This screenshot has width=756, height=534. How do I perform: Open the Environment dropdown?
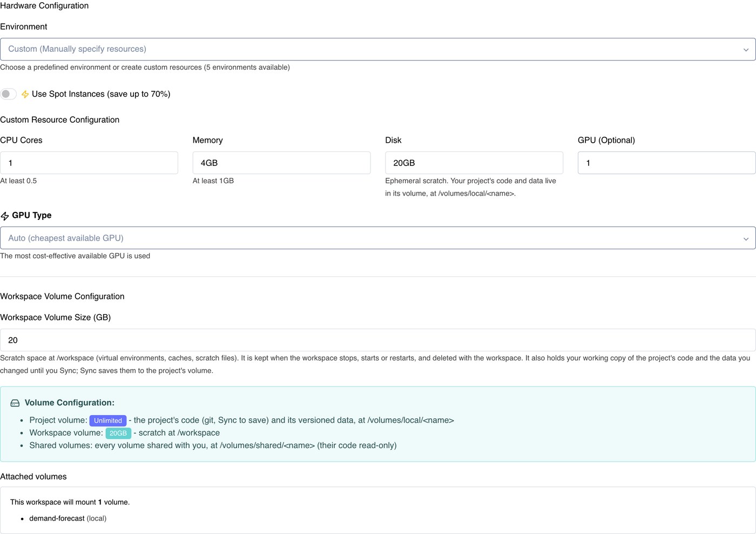click(x=378, y=49)
